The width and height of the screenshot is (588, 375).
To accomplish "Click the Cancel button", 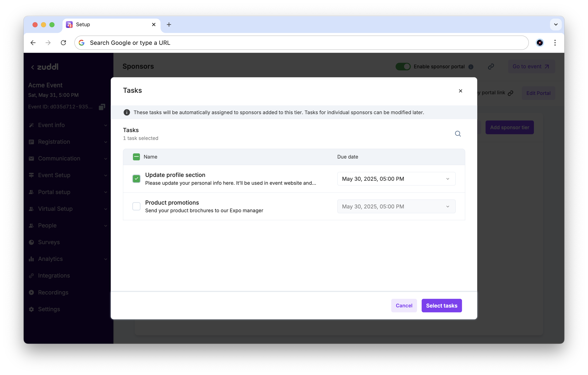I will pos(404,306).
